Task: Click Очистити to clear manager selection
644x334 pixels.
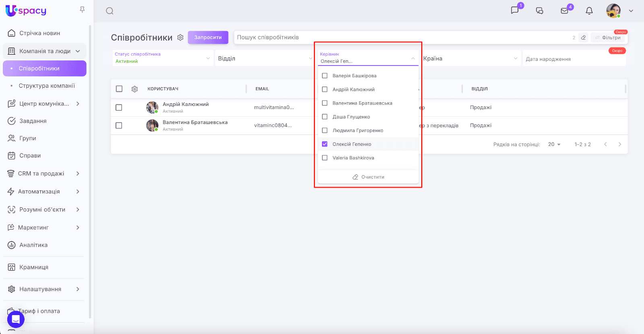Action: tap(368, 177)
